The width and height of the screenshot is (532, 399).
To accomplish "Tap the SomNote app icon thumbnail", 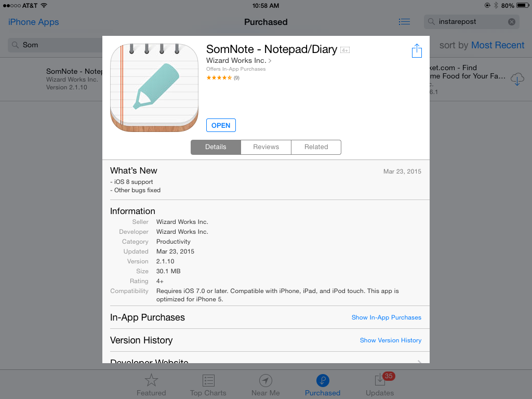I will [x=154, y=87].
